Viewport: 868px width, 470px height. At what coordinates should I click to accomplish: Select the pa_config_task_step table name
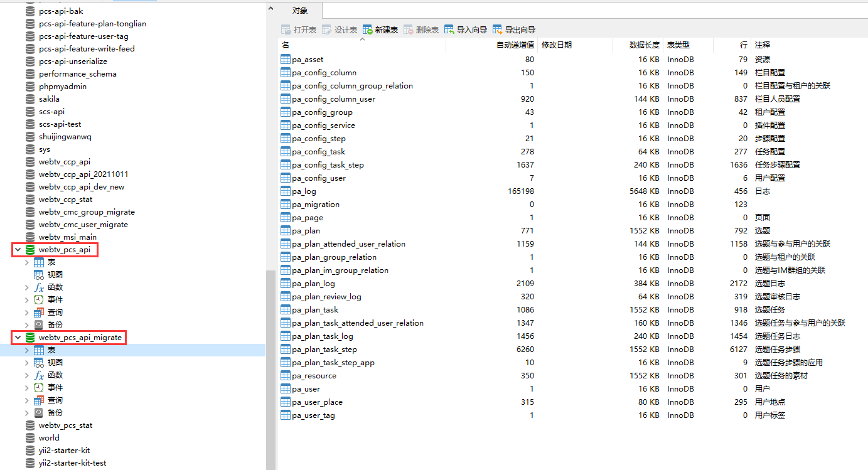[x=328, y=165]
